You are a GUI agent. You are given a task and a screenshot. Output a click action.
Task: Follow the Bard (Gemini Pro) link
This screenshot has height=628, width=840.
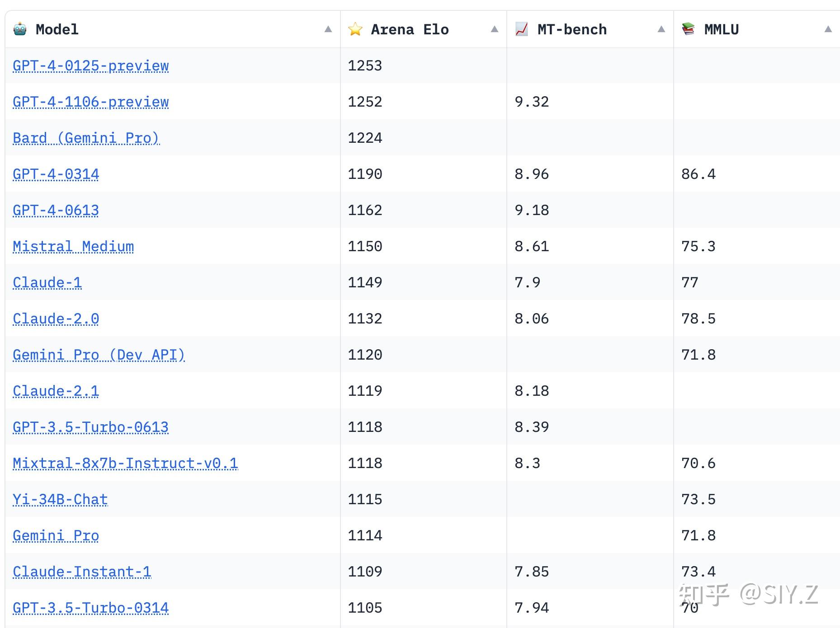[86, 138]
